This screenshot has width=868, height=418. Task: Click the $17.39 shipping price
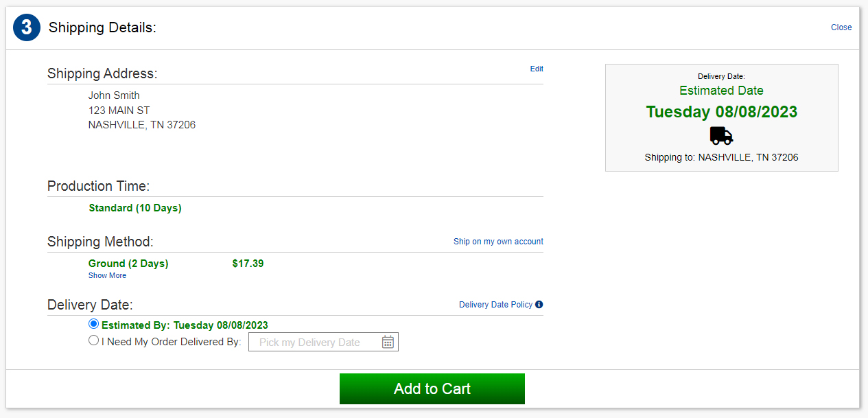(248, 264)
